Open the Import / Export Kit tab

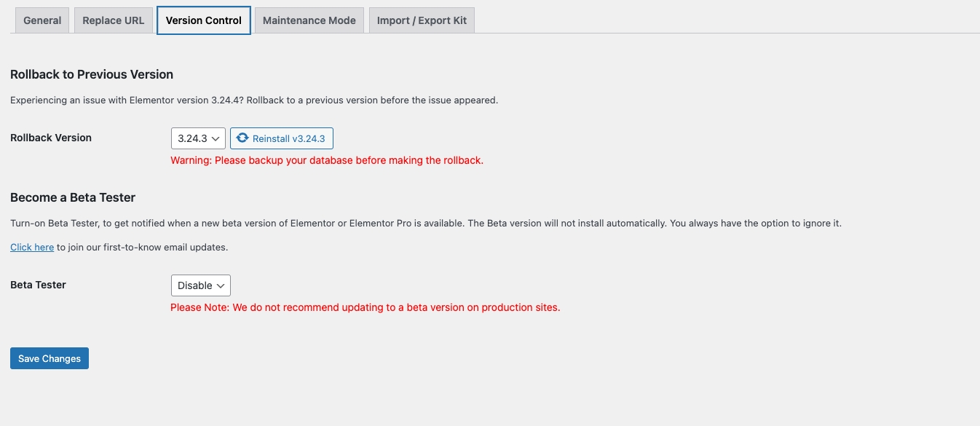[x=422, y=20]
